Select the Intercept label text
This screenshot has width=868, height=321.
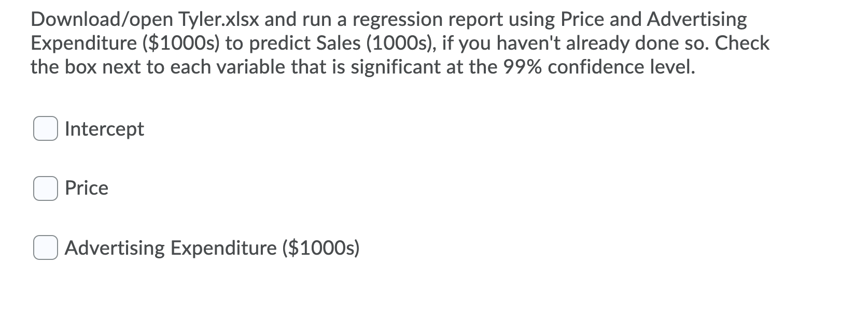(x=104, y=129)
